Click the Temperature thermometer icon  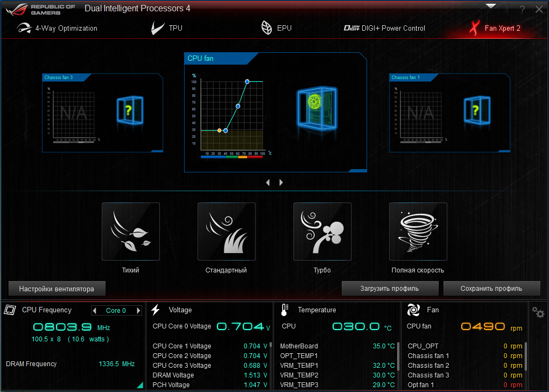pyautogui.click(x=284, y=310)
